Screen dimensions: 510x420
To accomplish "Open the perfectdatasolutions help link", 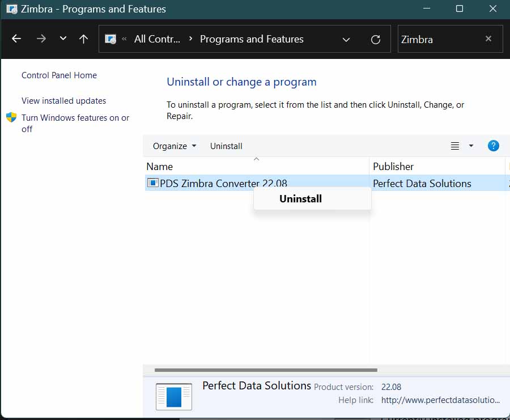I will point(440,400).
